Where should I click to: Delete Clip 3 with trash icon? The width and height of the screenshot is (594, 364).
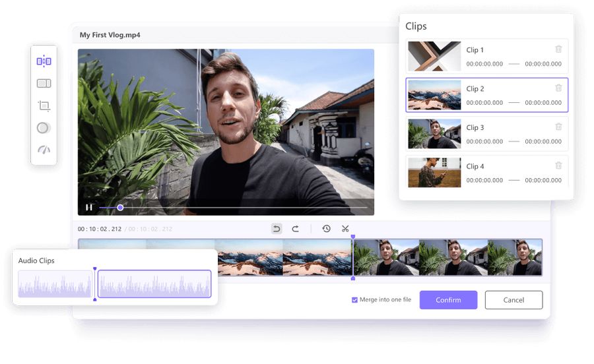click(x=558, y=127)
